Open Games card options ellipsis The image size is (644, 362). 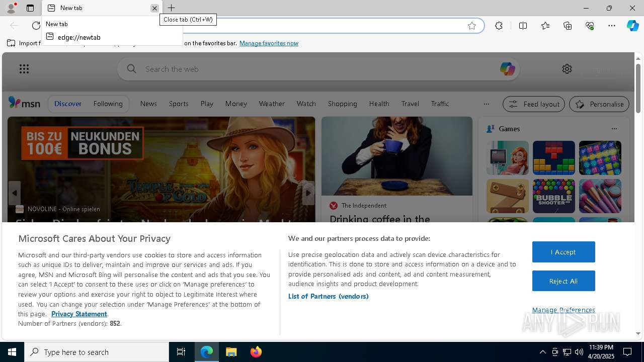[614, 129]
